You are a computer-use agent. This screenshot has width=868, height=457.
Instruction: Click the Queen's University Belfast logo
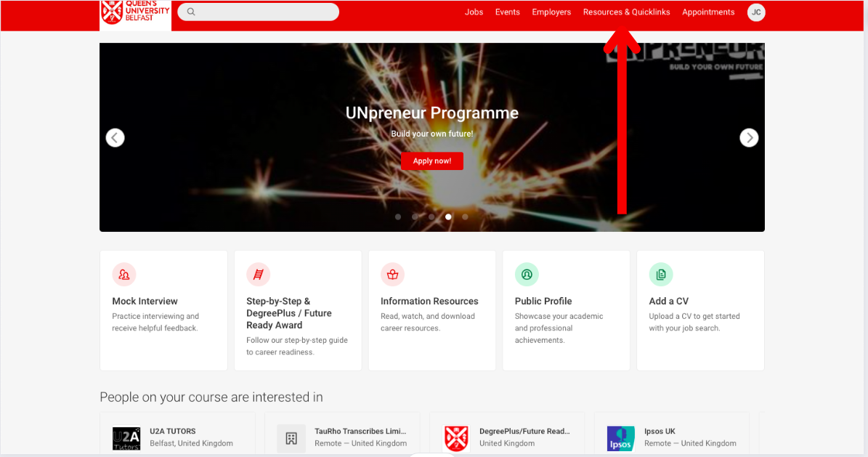pos(135,13)
